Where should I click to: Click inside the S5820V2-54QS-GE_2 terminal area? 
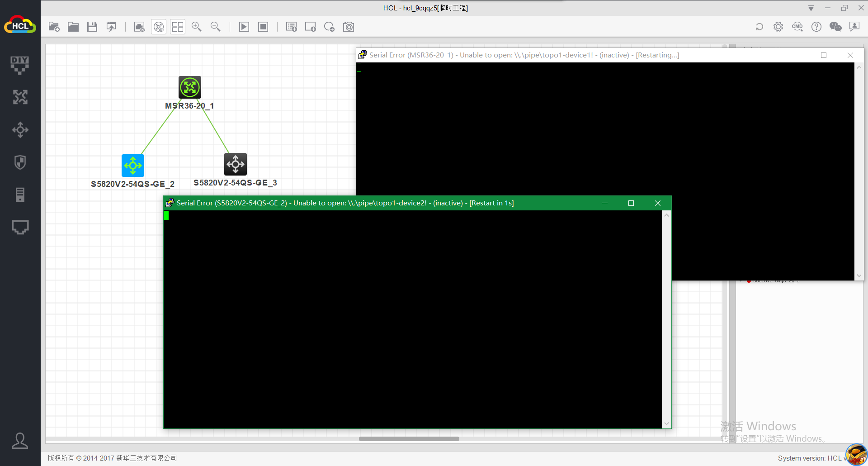coord(413,319)
